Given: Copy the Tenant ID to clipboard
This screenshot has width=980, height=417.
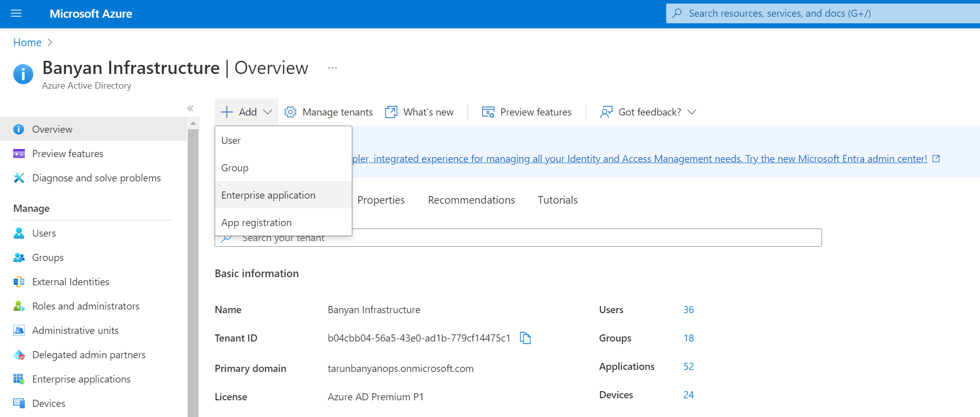Looking at the screenshot, I should point(525,338).
